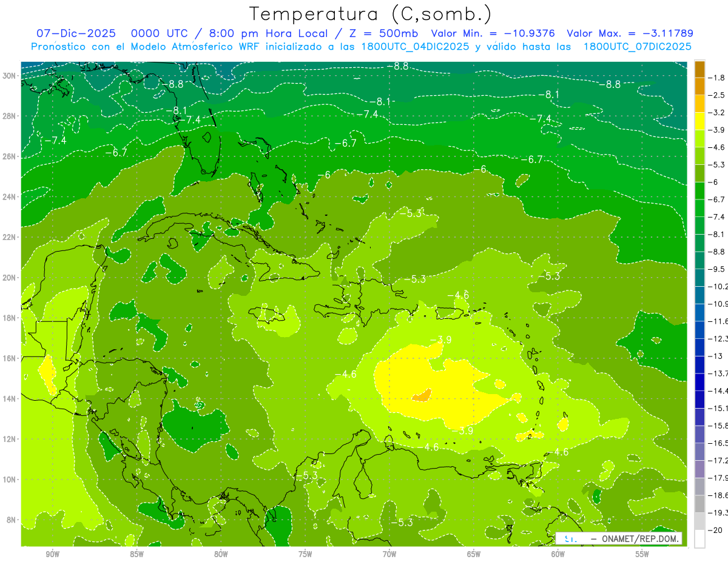This screenshot has height=562, width=728.
Task: Click the '30N' latitude axis label
Action: point(10,76)
